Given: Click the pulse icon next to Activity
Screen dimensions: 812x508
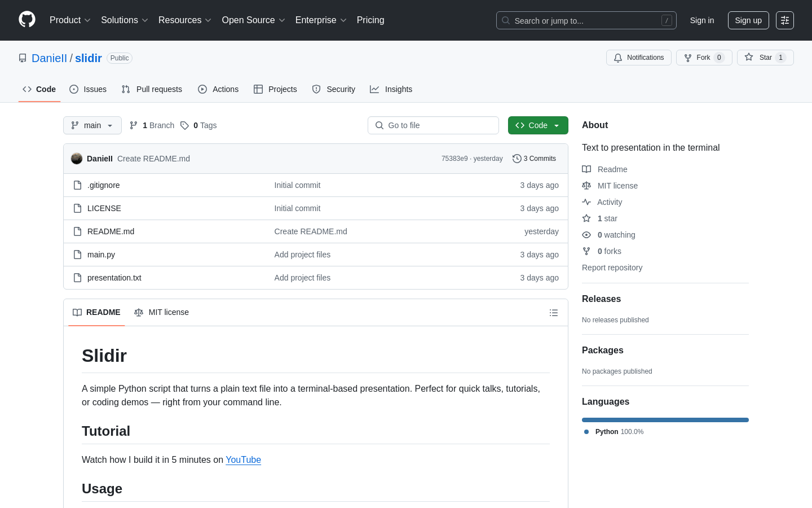Looking at the screenshot, I should (586, 202).
